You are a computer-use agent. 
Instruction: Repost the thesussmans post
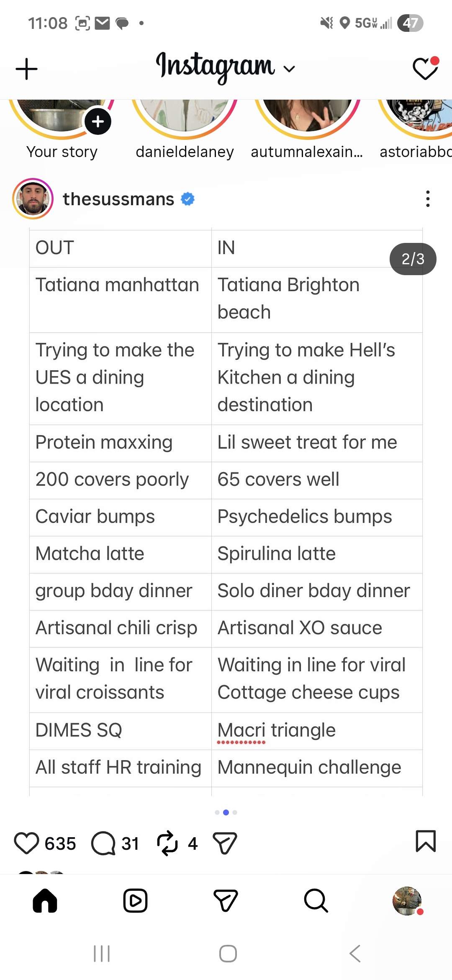pos(167,843)
